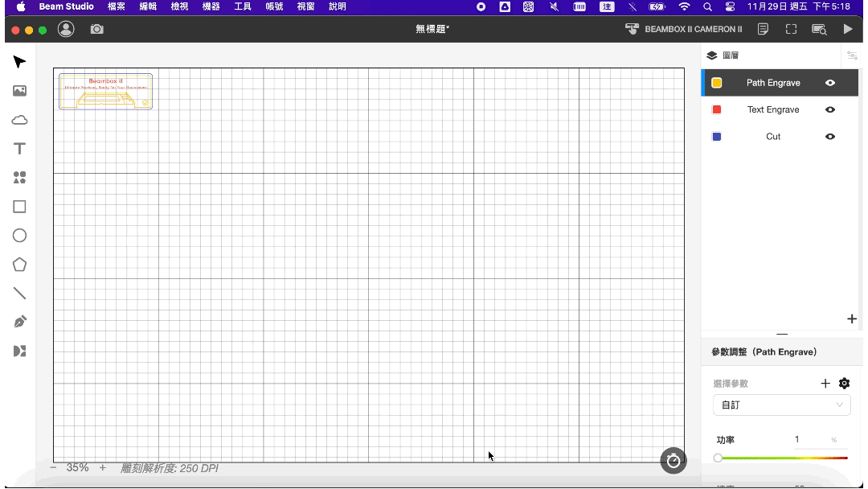Click the Beambox II design on the canvas

coord(105,92)
